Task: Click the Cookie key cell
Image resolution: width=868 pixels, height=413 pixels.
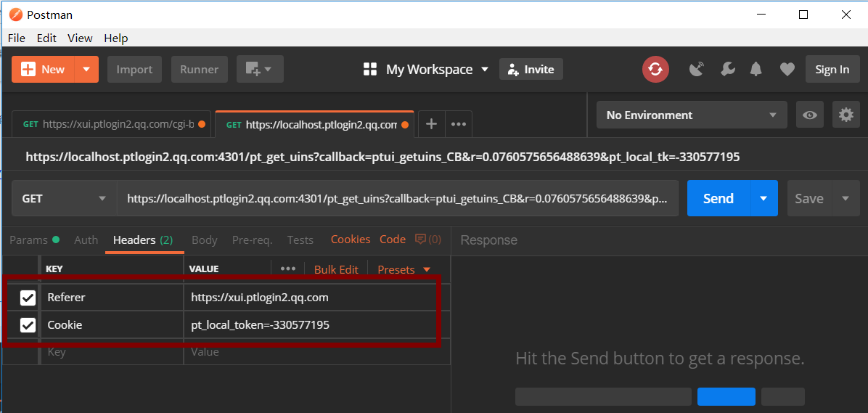Action: pos(112,324)
